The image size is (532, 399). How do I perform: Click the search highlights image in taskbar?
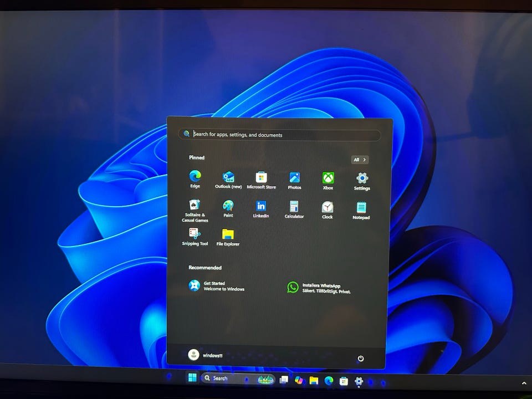click(266, 379)
